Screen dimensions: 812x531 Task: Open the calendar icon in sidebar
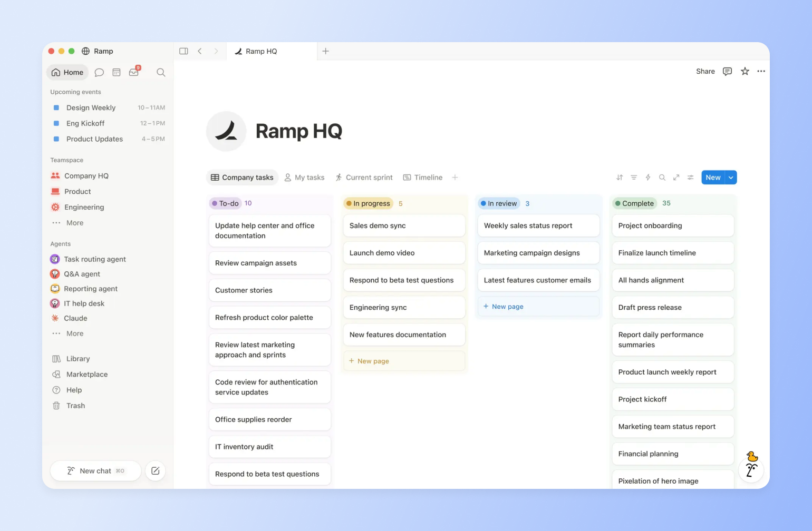click(117, 73)
